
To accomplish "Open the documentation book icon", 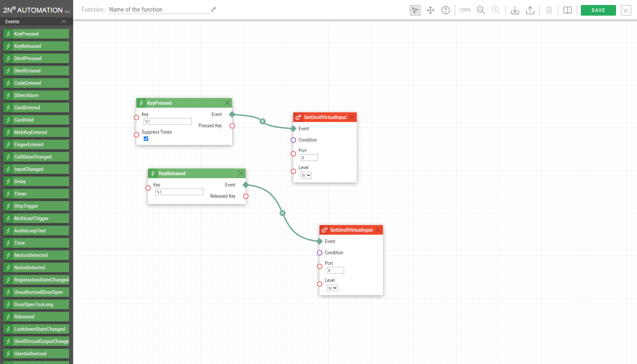I will pyautogui.click(x=568, y=10).
